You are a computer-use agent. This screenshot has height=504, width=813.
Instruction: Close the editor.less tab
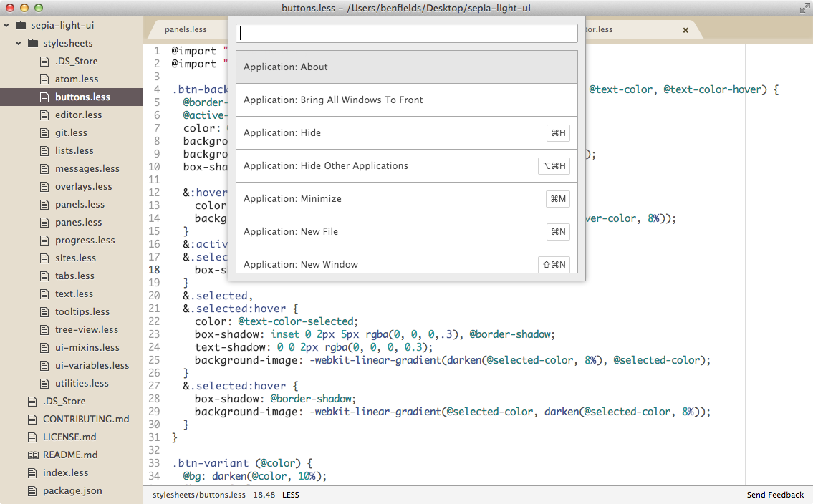click(x=685, y=29)
